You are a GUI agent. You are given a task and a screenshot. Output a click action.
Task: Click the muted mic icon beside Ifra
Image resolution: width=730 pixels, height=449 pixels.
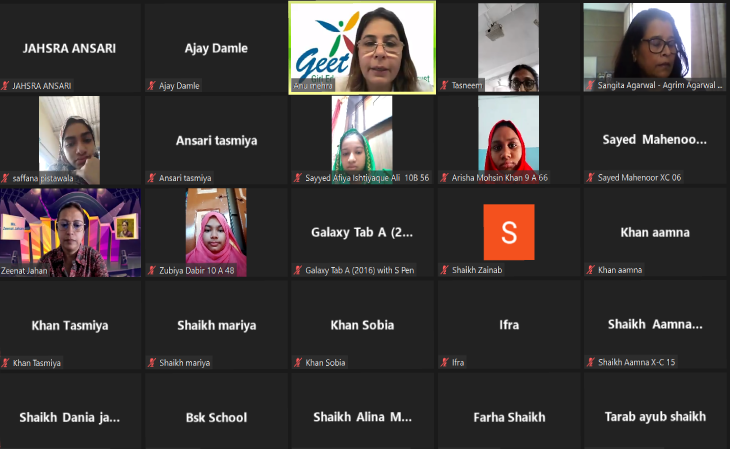445,363
